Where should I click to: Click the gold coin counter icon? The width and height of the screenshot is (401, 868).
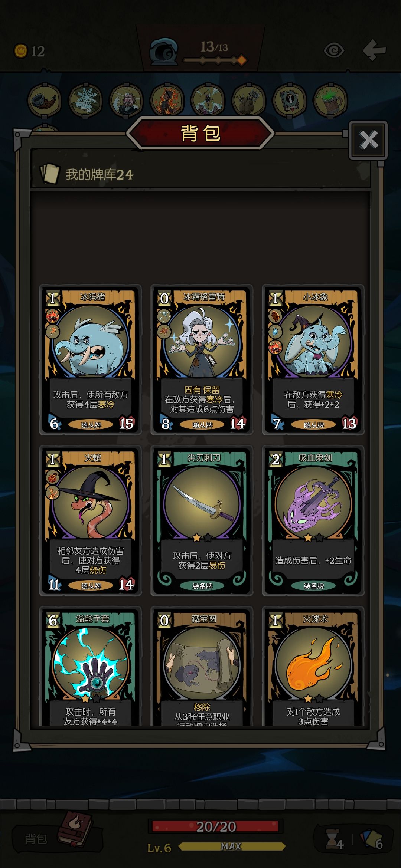coord(21,51)
